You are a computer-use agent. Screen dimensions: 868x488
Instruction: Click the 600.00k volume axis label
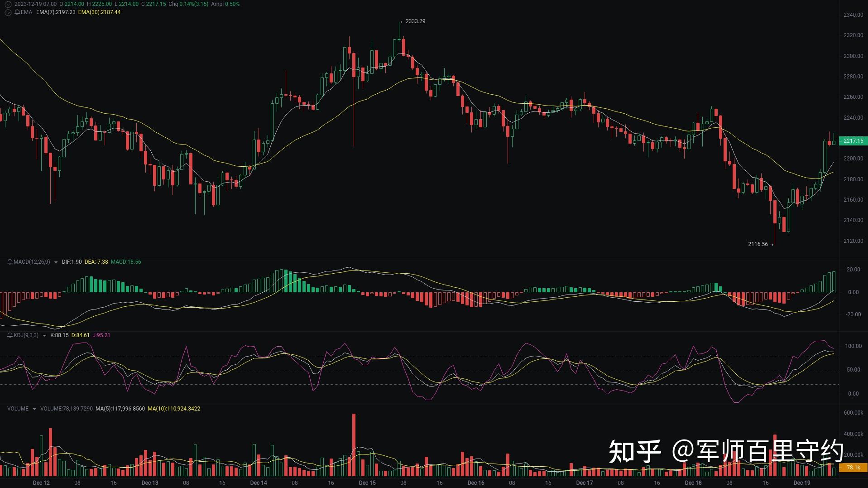pos(853,413)
